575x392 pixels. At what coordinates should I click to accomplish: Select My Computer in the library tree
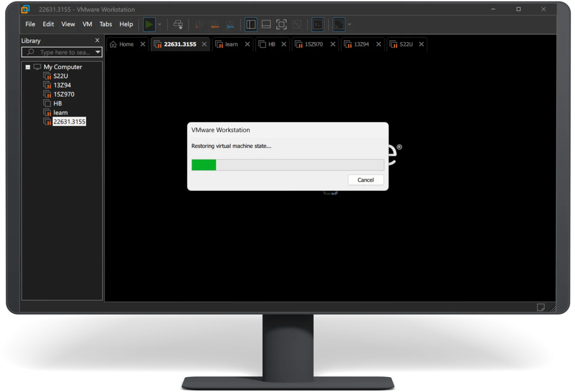tap(63, 67)
